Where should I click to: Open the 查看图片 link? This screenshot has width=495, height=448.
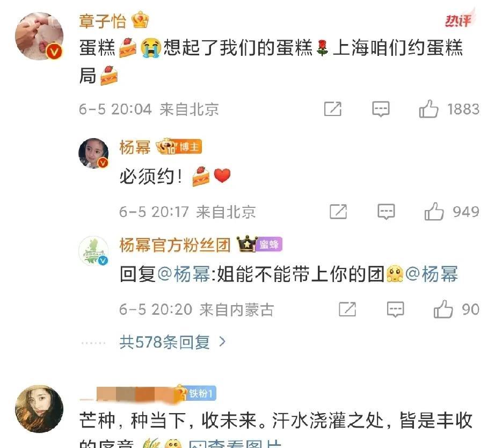click(x=235, y=444)
